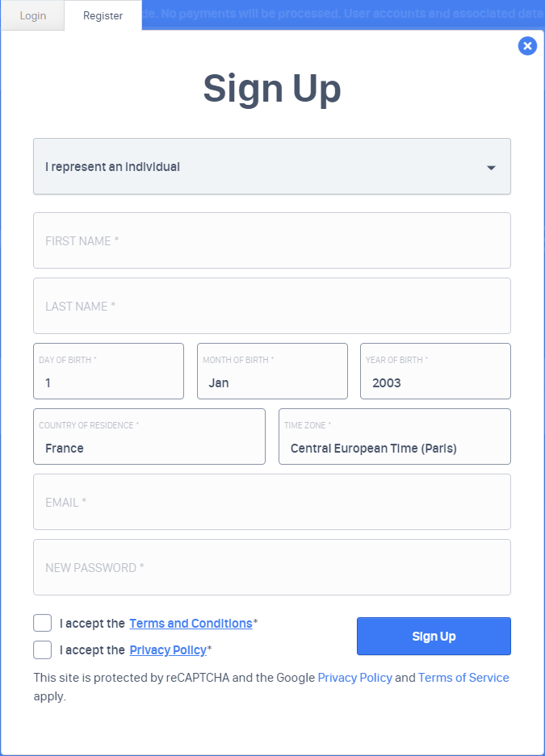Open the Terms and Conditions link
The height and width of the screenshot is (756, 545).
pyautogui.click(x=191, y=624)
